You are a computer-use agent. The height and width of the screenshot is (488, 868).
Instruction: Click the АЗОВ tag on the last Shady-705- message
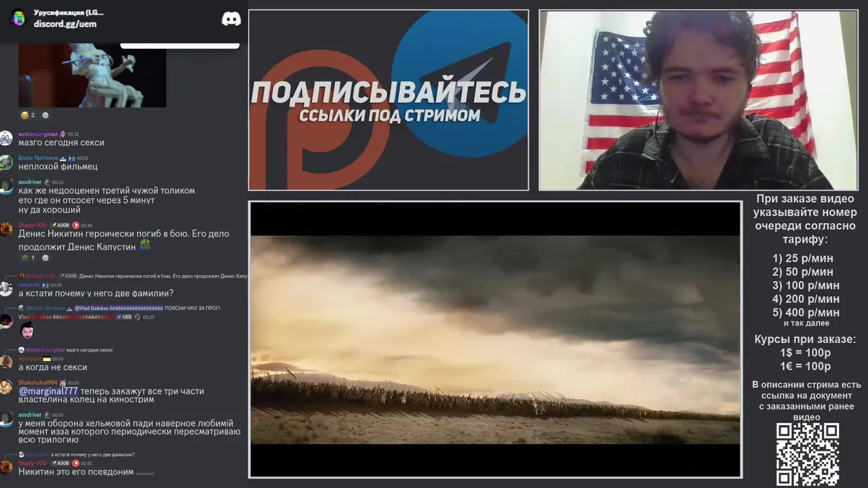60,463
